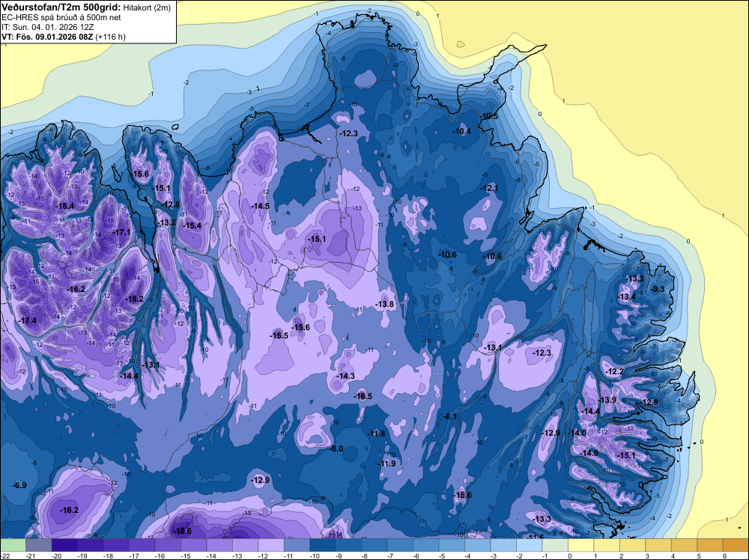Click the -6.9 temperature label

click(19, 485)
